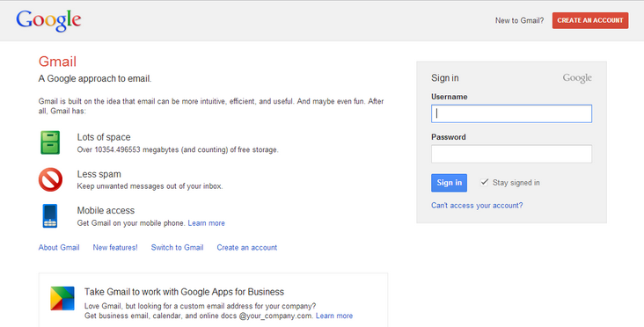
Task: Open Learn more beside mobile phone text
Action: (x=206, y=223)
